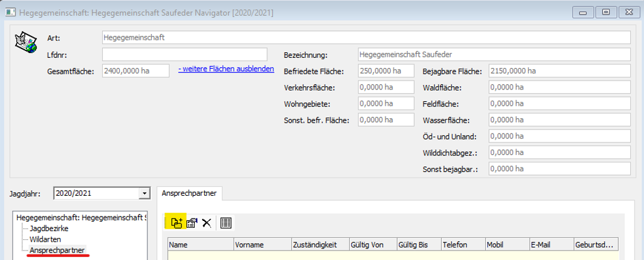The image size is (644, 260).
Task: Click the window title bar app icon
Action: (10, 11)
